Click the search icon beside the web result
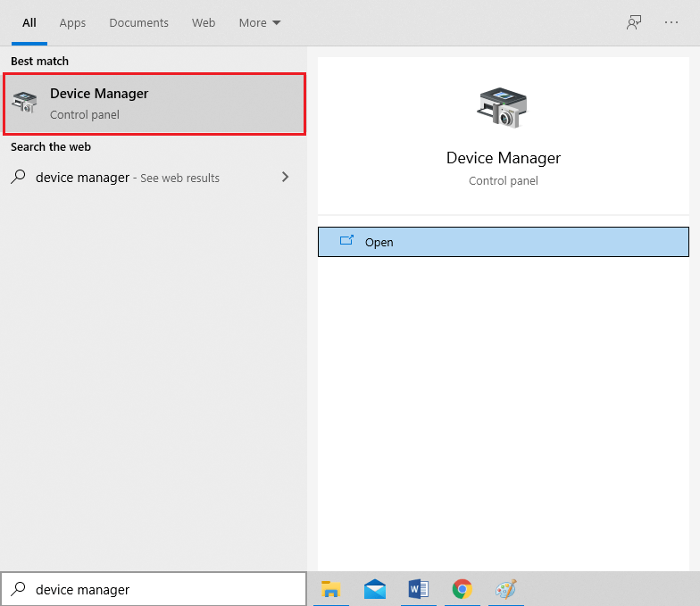The height and width of the screenshot is (606, 700). [x=18, y=178]
